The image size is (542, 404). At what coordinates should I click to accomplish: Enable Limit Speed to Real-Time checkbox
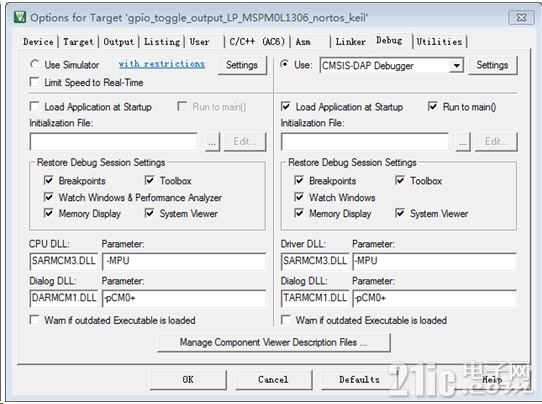(35, 82)
